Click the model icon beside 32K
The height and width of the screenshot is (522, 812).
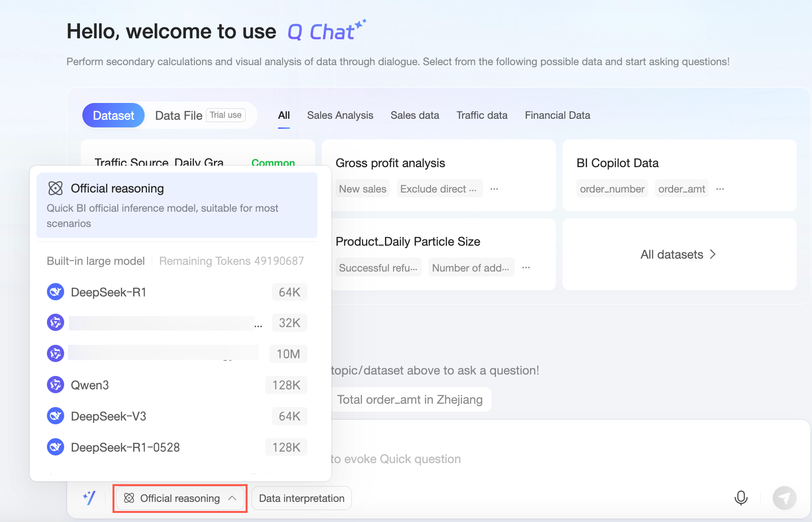pyautogui.click(x=56, y=323)
